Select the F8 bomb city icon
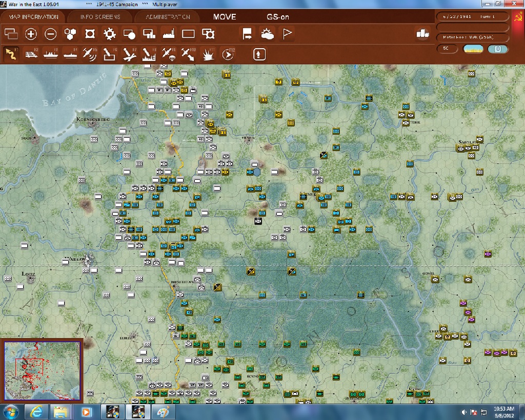This screenshot has width=525, height=420. point(149,54)
